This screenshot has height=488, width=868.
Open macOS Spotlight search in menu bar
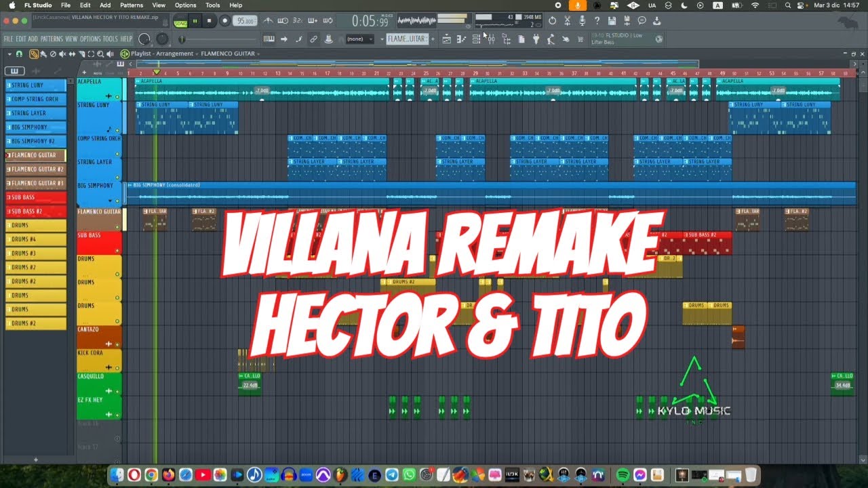coord(788,5)
